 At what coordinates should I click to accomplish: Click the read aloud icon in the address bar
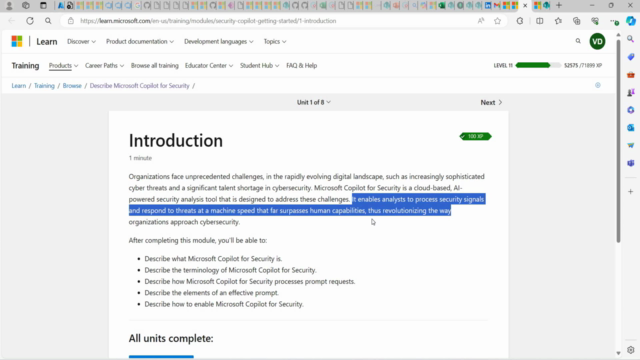(481, 21)
